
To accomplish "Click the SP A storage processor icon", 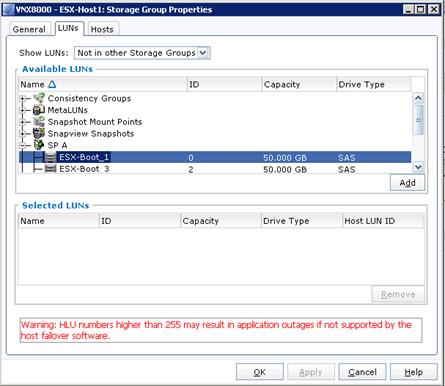I will coord(39,145).
